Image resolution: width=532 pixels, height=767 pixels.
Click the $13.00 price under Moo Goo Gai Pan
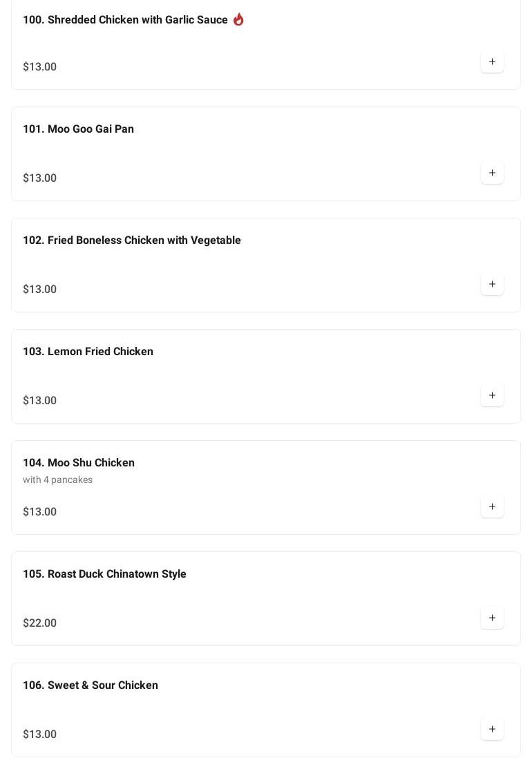coord(39,178)
